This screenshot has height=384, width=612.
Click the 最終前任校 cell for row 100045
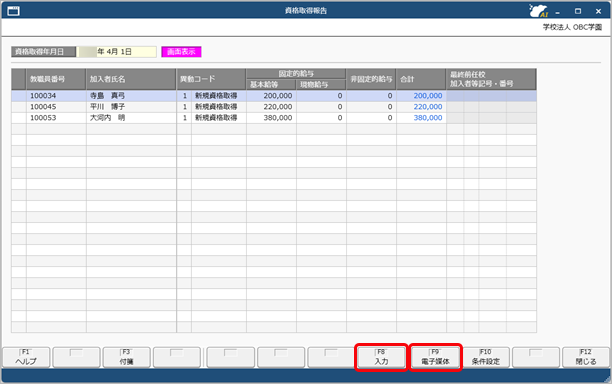point(491,107)
